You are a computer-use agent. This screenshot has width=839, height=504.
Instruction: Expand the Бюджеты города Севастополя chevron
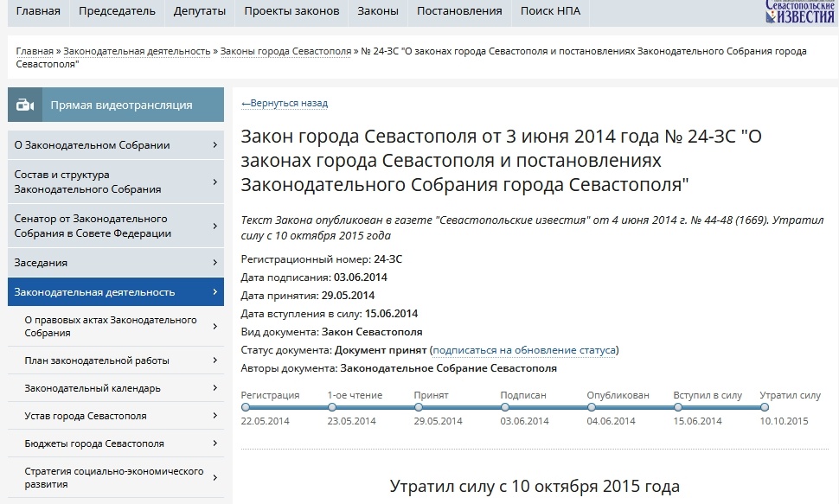(x=215, y=443)
